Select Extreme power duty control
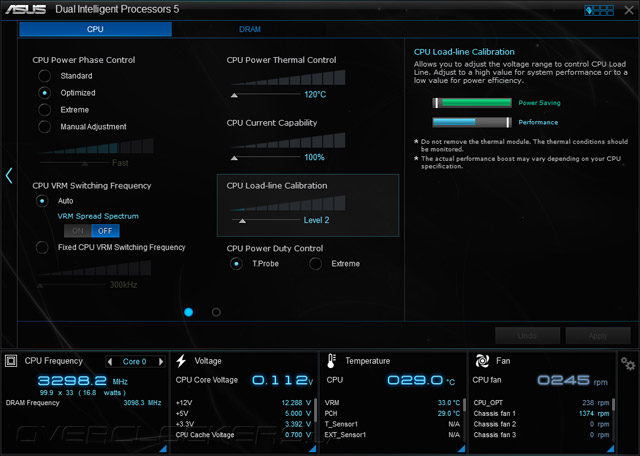 tap(315, 264)
